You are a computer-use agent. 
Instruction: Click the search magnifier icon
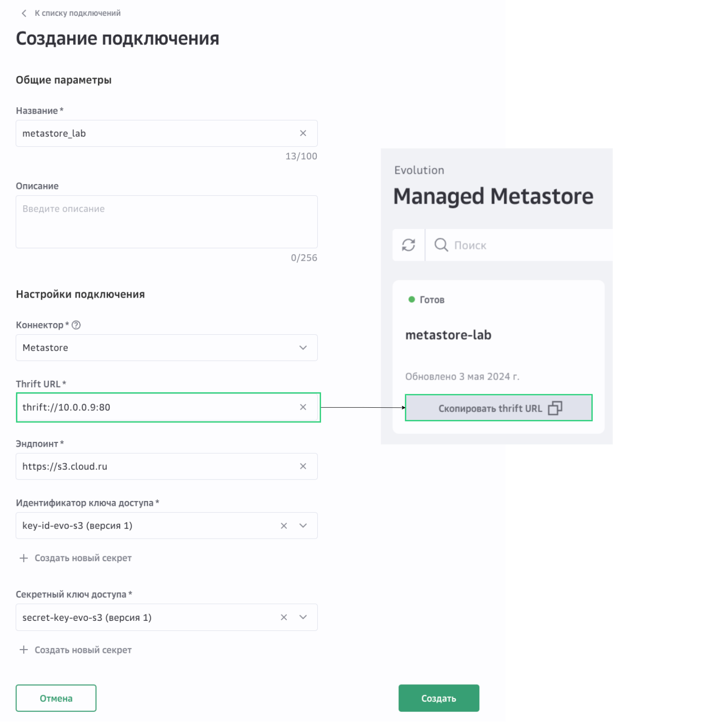click(441, 245)
